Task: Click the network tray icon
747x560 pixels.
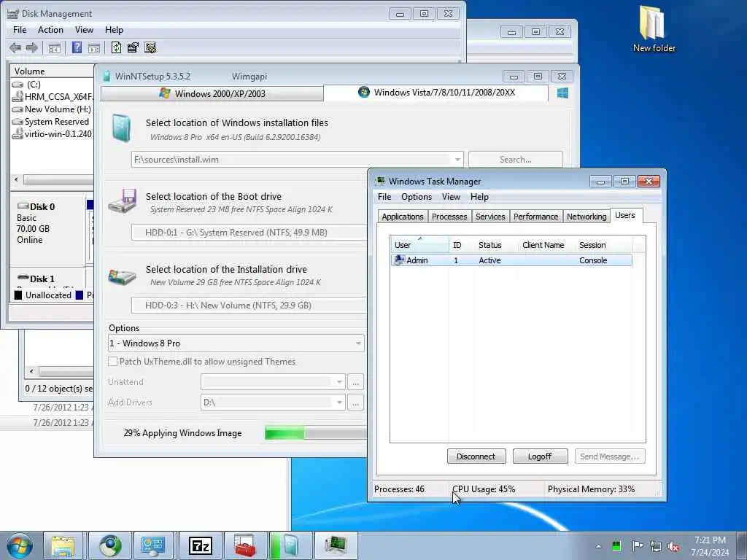Action: click(656, 546)
